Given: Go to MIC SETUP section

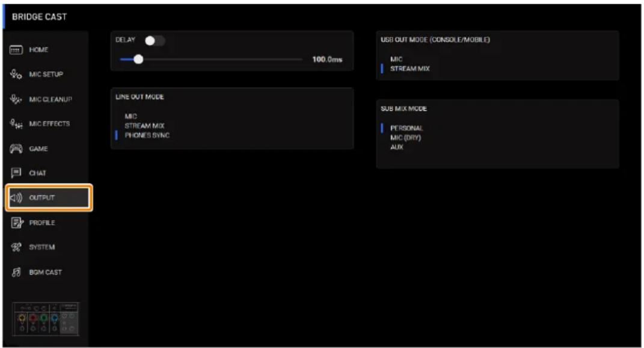Looking at the screenshot, I should point(46,75).
